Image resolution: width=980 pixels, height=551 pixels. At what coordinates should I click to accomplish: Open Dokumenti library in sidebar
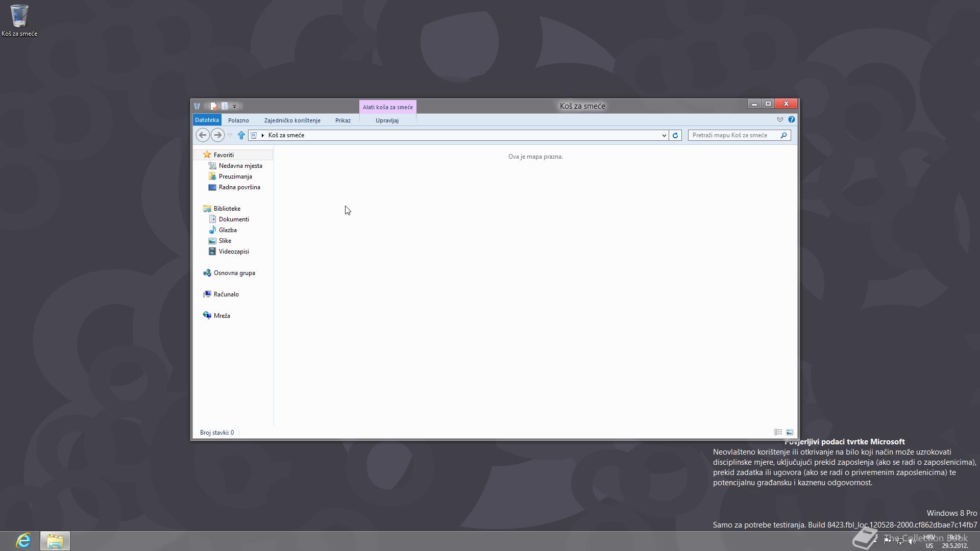click(233, 219)
